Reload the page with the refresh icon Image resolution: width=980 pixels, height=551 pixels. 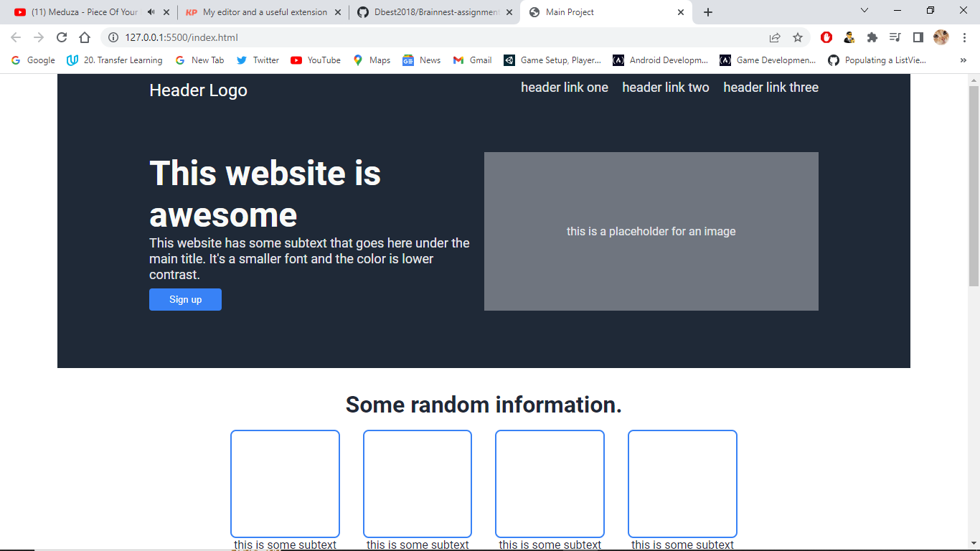[x=62, y=37]
